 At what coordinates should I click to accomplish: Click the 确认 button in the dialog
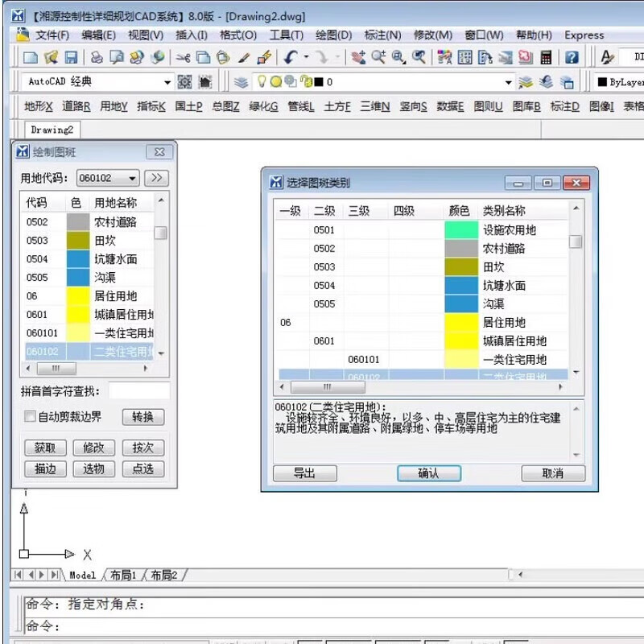(x=429, y=474)
